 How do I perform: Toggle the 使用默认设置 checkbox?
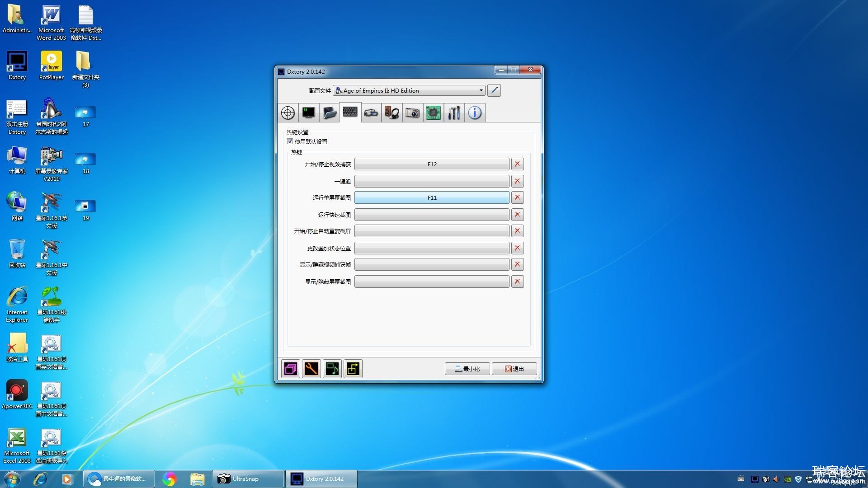(x=290, y=141)
